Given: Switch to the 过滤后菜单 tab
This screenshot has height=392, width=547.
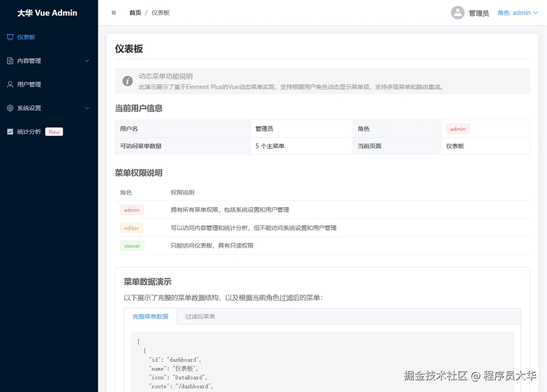Looking at the screenshot, I should [199, 316].
